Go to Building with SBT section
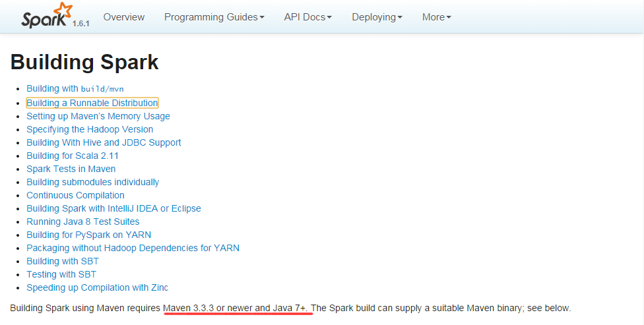Image resolution: width=644 pixels, height=325 pixels. (x=63, y=261)
